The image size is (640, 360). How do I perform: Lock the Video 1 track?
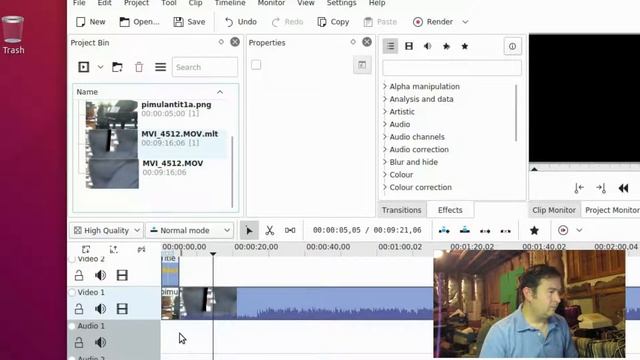click(x=79, y=309)
